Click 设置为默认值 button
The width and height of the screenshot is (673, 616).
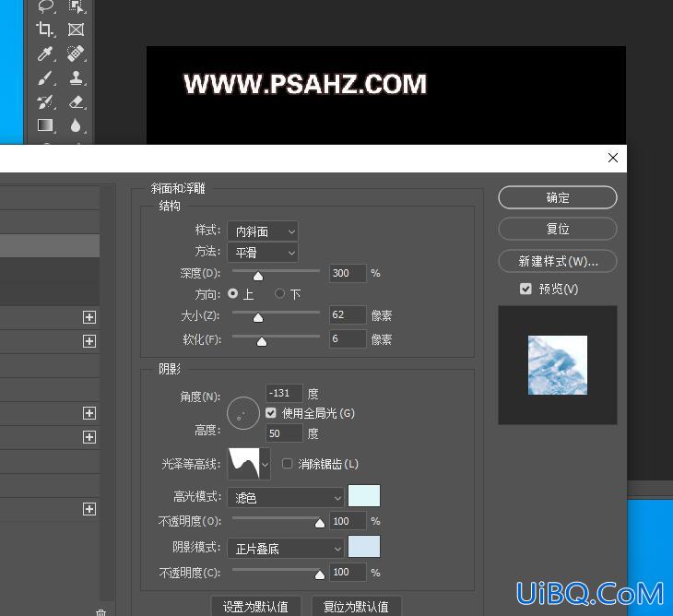(x=255, y=606)
